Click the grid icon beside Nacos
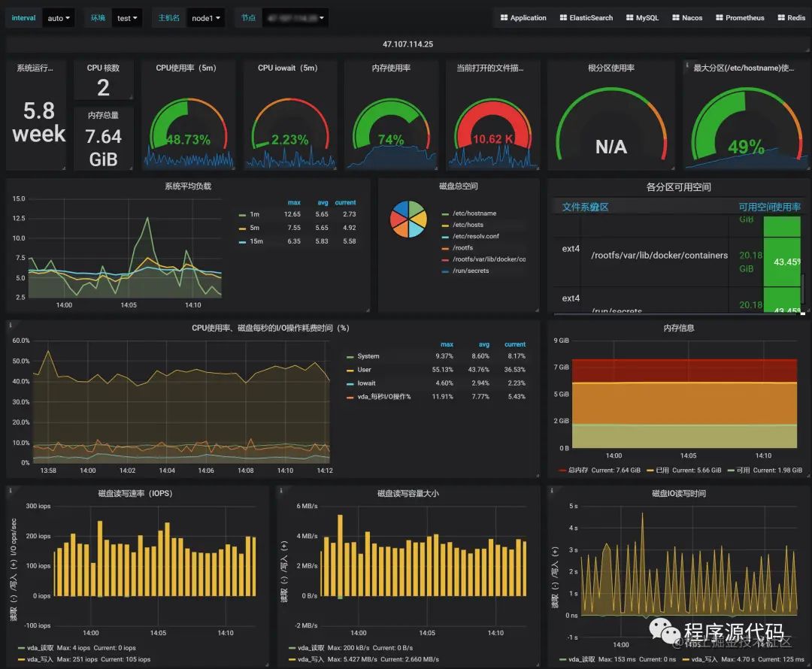This screenshot has width=812, height=669. [x=676, y=17]
